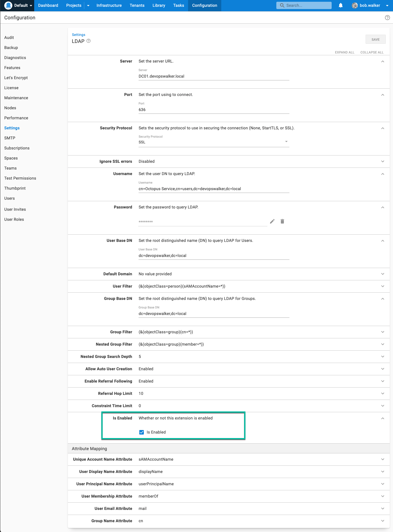Open Diagnostics in the sidebar
The image size is (393, 532).
(15, 58)
